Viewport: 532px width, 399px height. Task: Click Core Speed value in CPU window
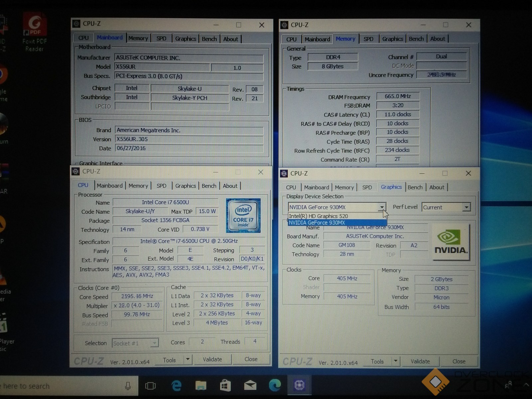pos(137,296)
